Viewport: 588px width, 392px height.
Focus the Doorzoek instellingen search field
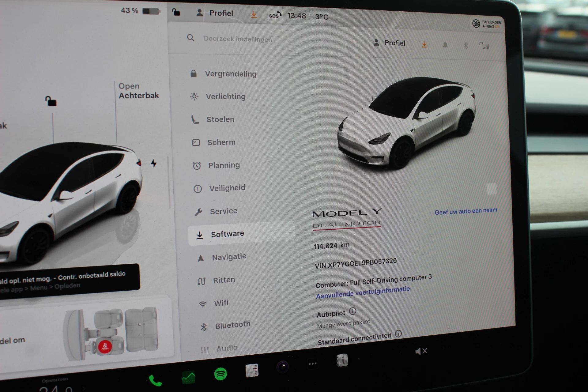(238, 39)
